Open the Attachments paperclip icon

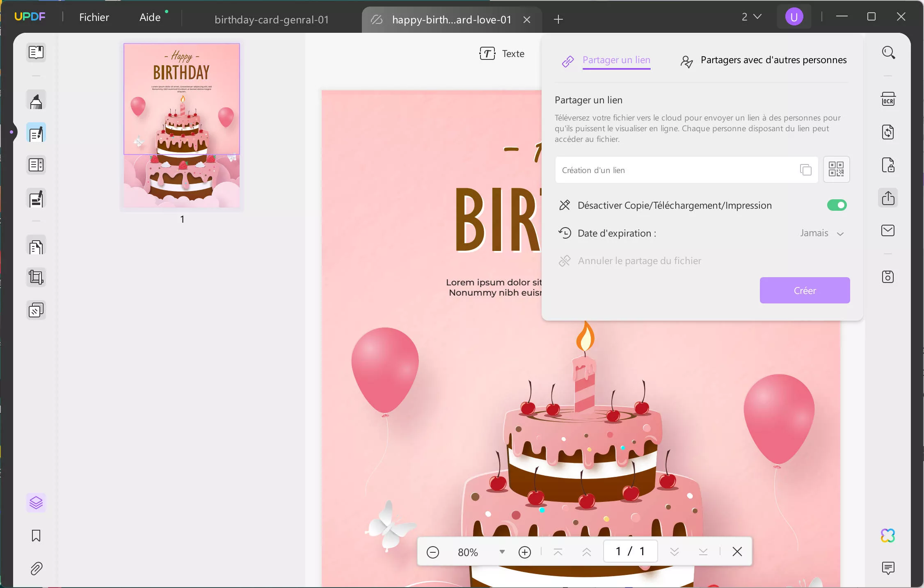tap(36, 568)
